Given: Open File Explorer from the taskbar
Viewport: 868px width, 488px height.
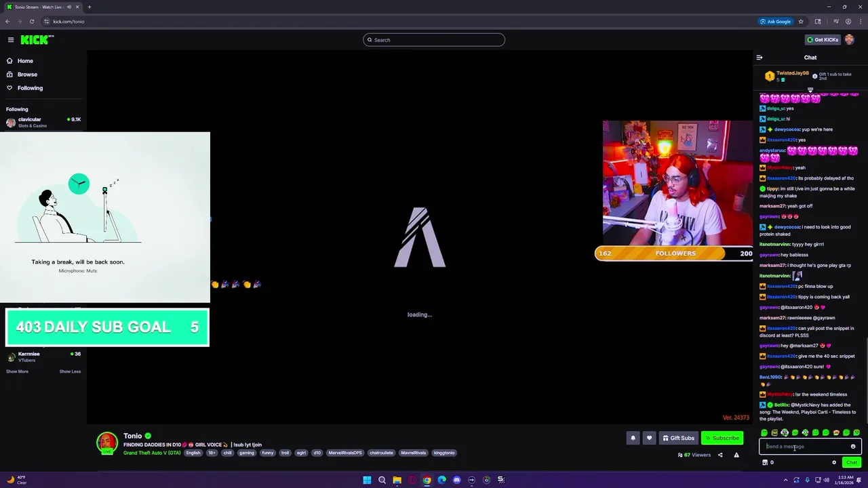Looking at the screenshot, I should (397, 480).
